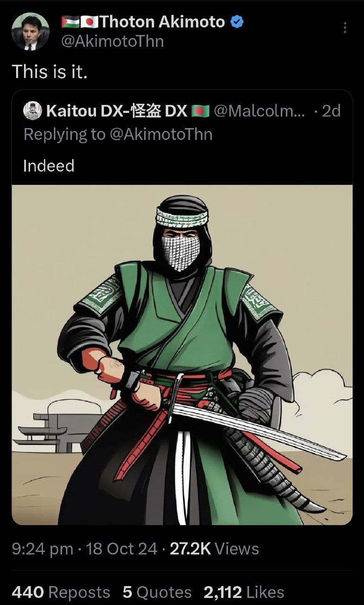This screenshot has width=364, height=605.
Task: Open Thoton Akimoto's profile avatar
Action: pyautogui.click(x=30, y=31)
